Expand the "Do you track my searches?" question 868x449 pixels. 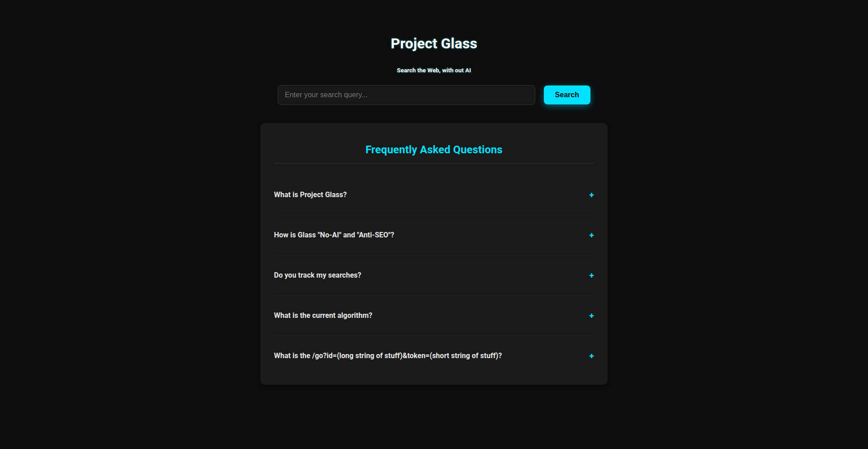pos(317,275)
